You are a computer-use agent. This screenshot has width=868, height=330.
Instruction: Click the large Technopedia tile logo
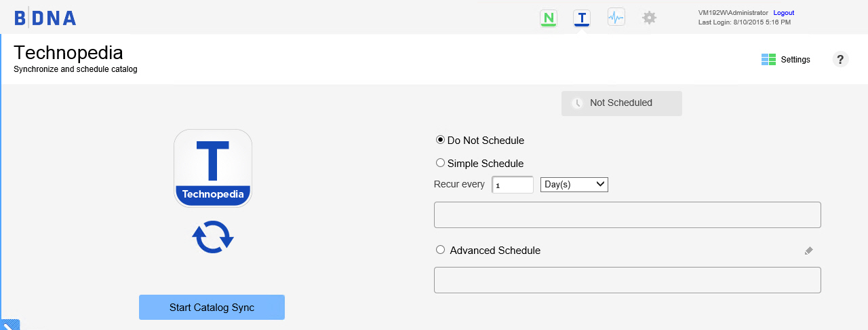[213, 168]
